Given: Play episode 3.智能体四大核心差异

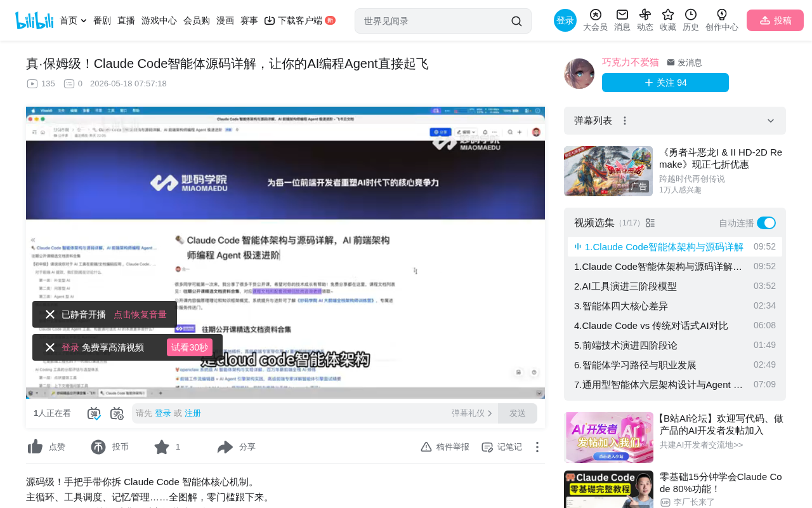Looking at the screenshot, I should click(x=675, y=306).
